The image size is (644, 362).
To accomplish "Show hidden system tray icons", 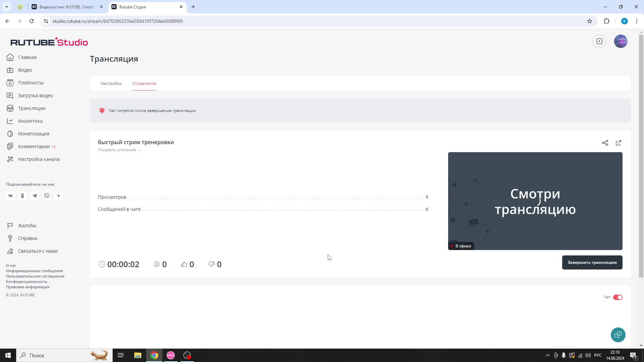I will (x=547, y=355).
